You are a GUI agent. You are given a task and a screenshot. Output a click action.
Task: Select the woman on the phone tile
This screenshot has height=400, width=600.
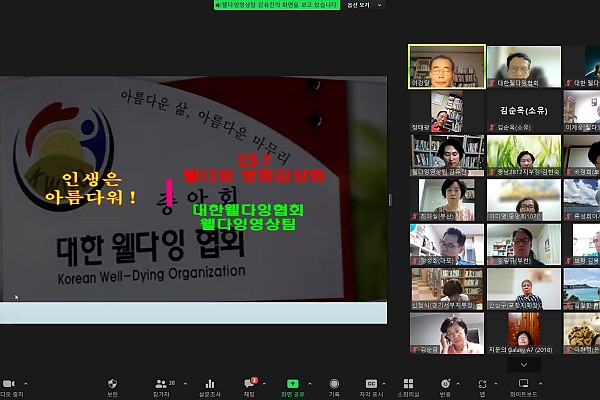tap(447, 333)
